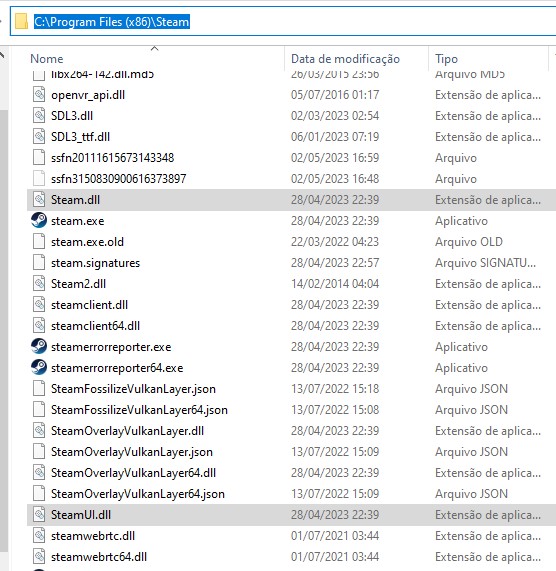556x571 pixels.
Task: Click the steamclient.dll file icon
Action: click(x=39, y=305)
